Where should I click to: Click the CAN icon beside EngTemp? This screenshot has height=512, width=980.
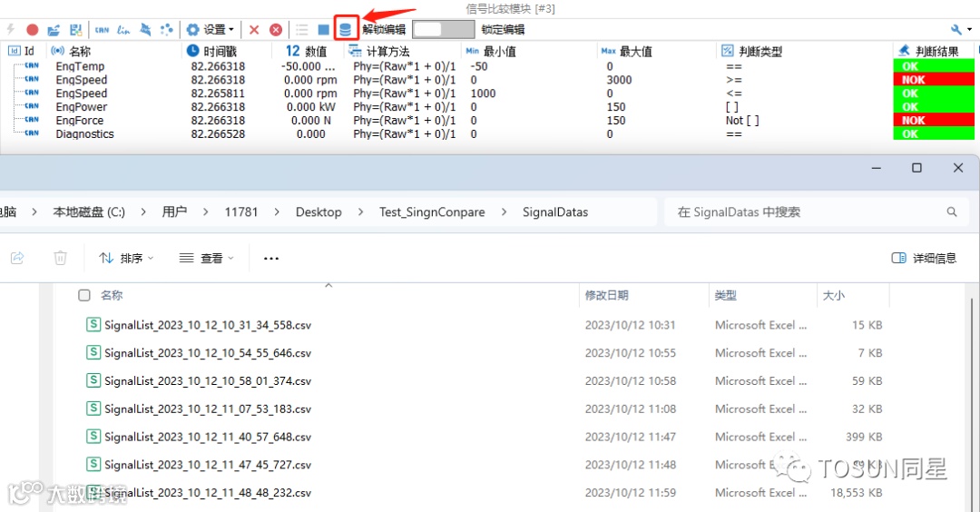point(32,65)
